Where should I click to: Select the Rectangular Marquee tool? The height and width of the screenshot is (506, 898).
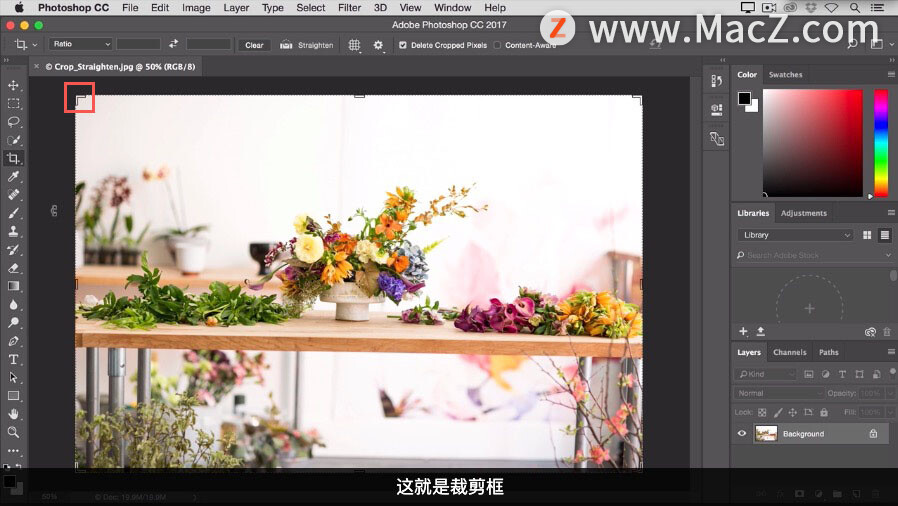(13, 104)
